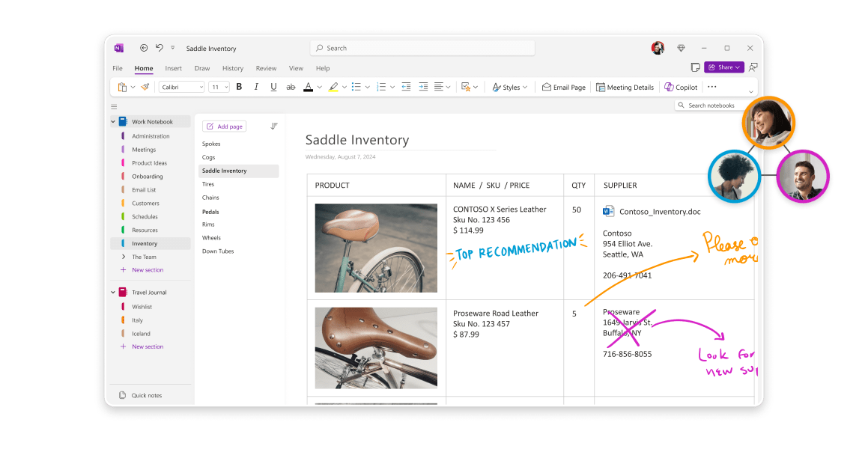This screenshot has height=449, width=868.
Task: Collapse the Travel Journal section list
Action: click(113, 293)
